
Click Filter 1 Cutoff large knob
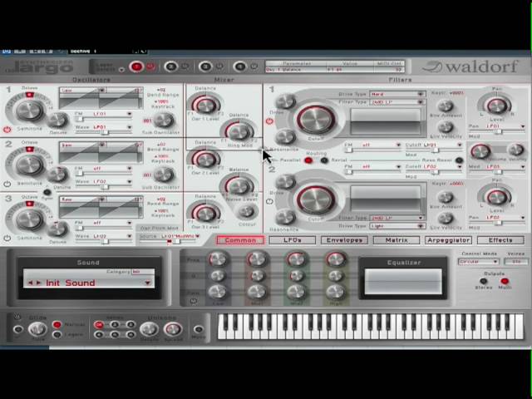point(316,120)
